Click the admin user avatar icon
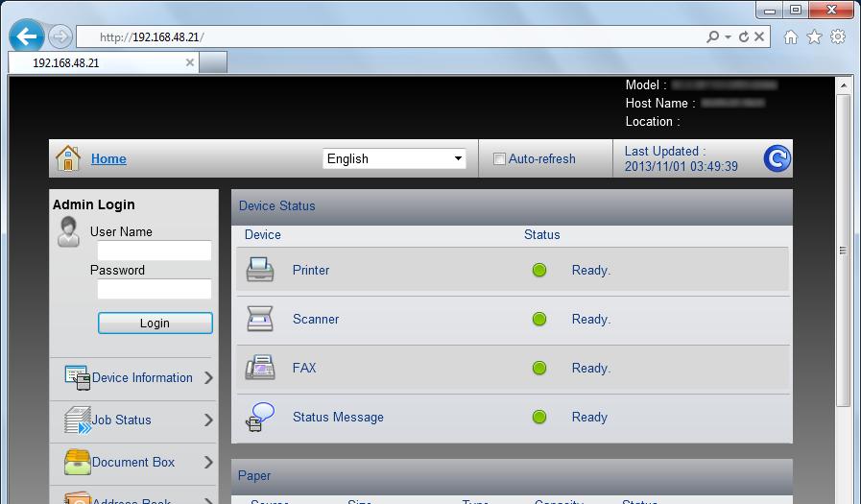Image resolution: width=861 pixels, height=504 pixels. click(x=69, y=231)
